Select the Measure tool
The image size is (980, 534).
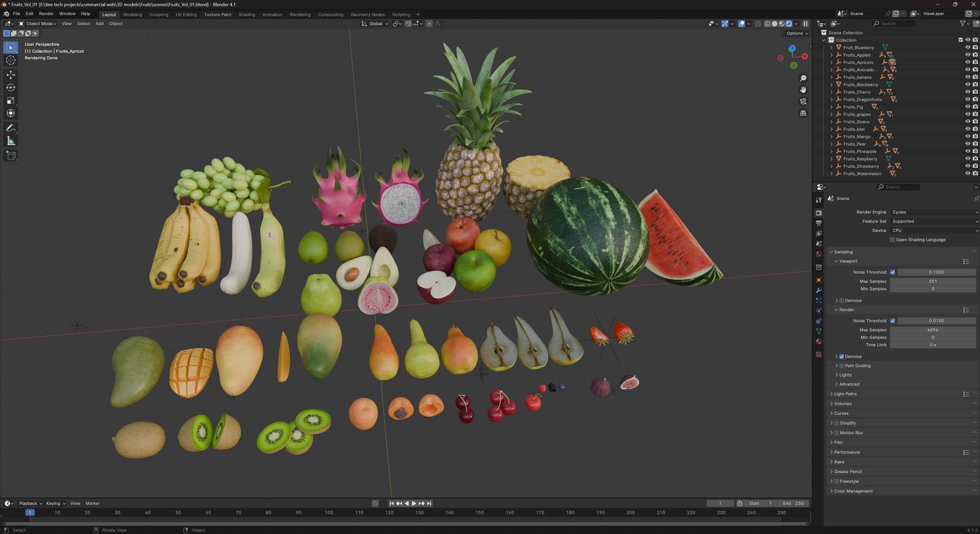11,141
